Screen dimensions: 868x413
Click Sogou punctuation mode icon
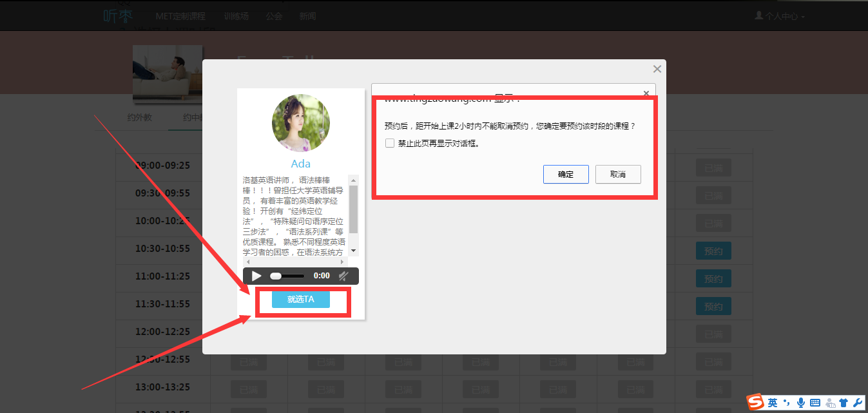click(x=787, y=403)
